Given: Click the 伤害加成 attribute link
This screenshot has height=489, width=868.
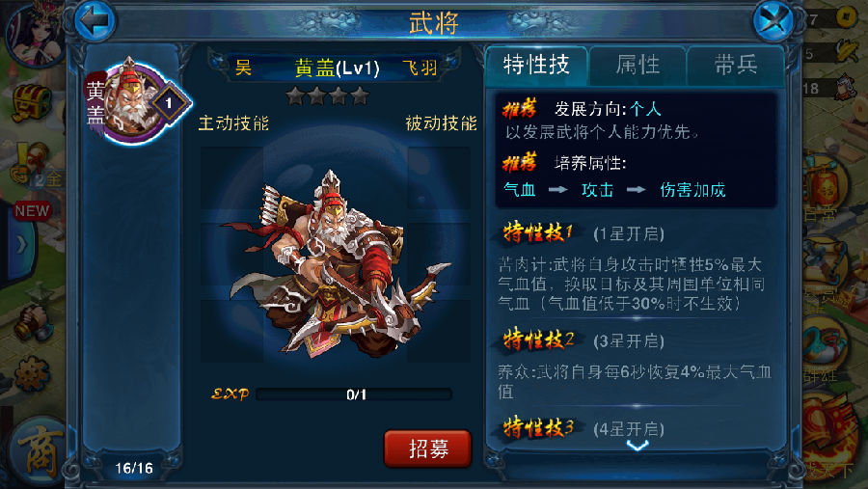Looking at the screenshot, I should click(x=692, y=190).
